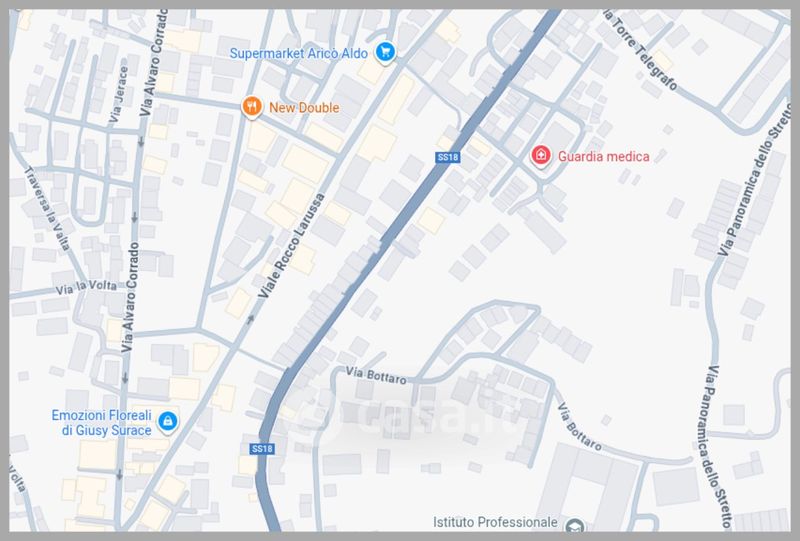Select the New Double restaurant pin
The image size is (800, 541).
[x=253, y=107]
